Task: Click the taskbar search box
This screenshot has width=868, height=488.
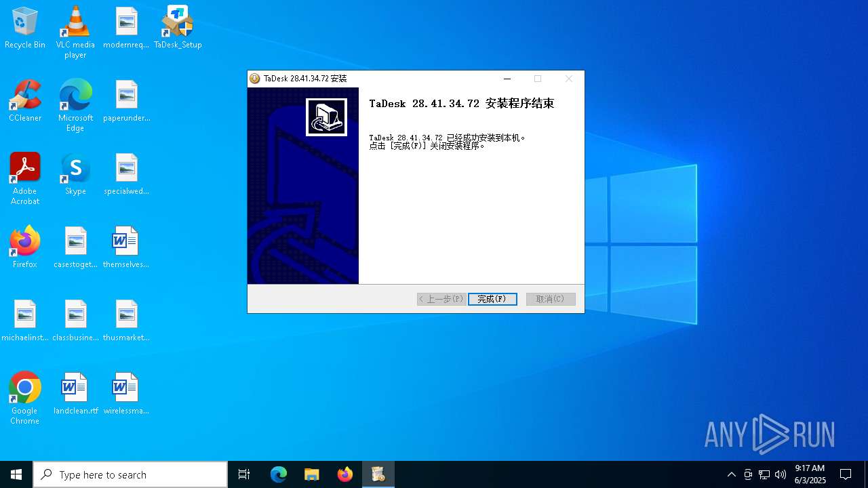Action: click(130, 474)
